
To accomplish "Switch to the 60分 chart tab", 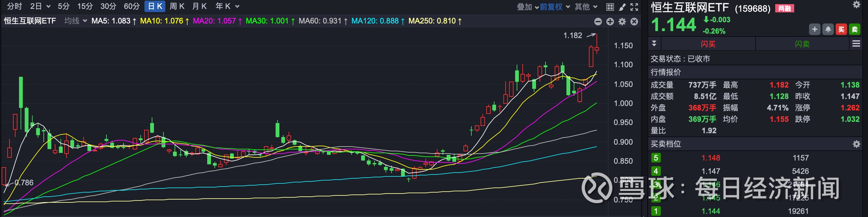I will coord(132,6).
